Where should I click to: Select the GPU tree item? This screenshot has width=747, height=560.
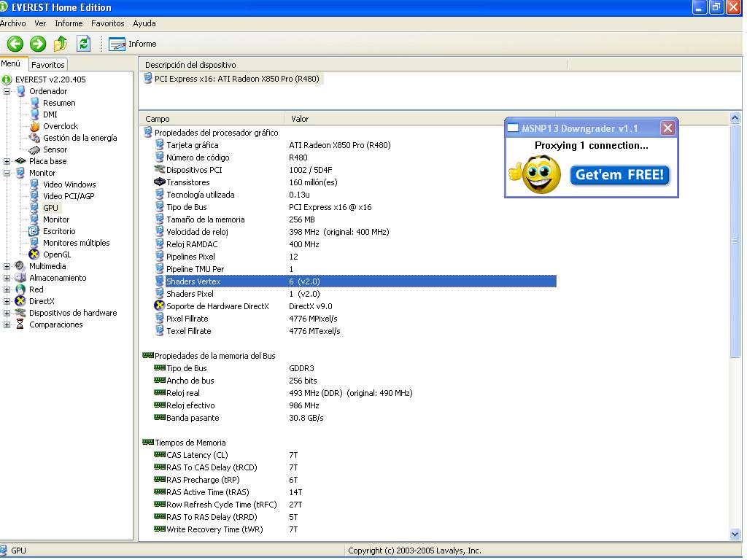pos(50,208)
